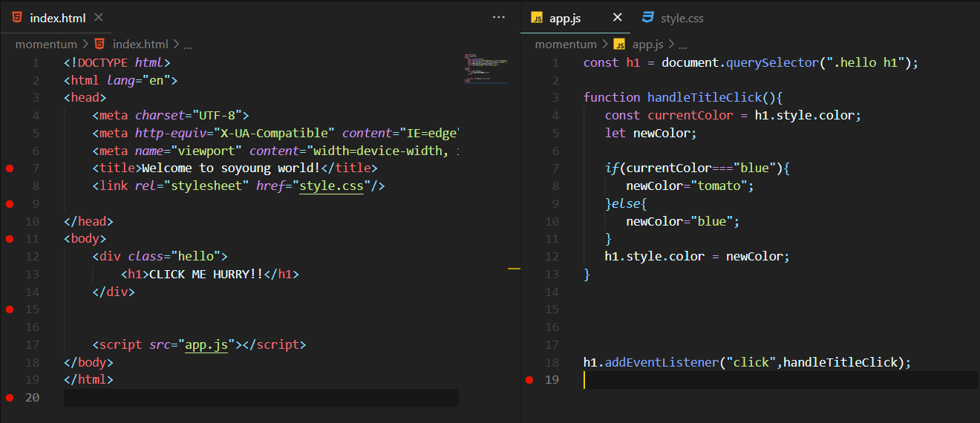
Task: Click the DOCTYPE declaration on line 1
Action: (x=117, y=62)
